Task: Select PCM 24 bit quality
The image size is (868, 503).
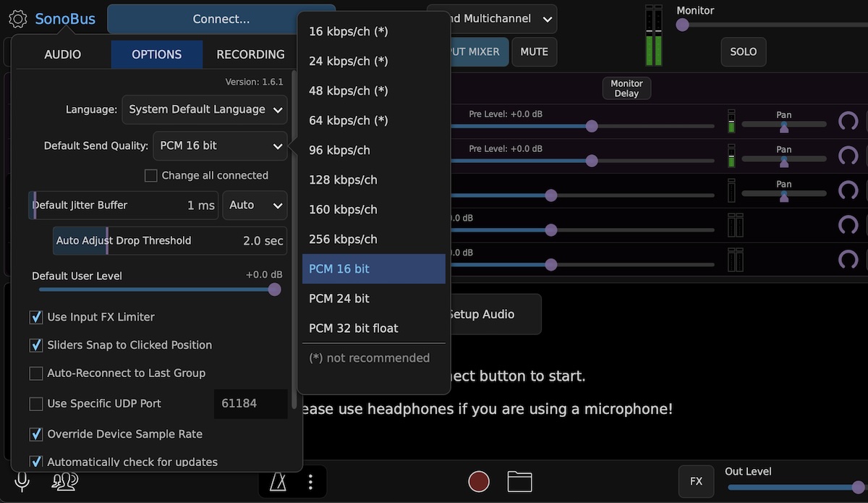Action: point(339,298)
